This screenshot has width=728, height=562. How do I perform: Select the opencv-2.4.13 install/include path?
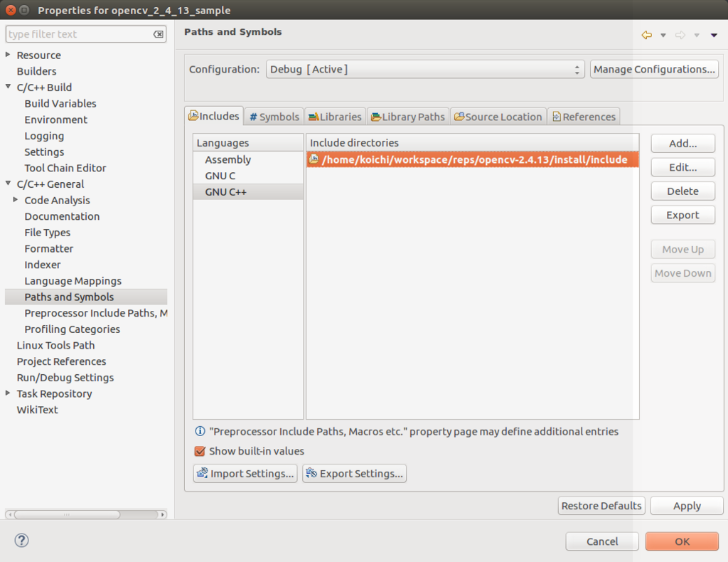(472, 159)
